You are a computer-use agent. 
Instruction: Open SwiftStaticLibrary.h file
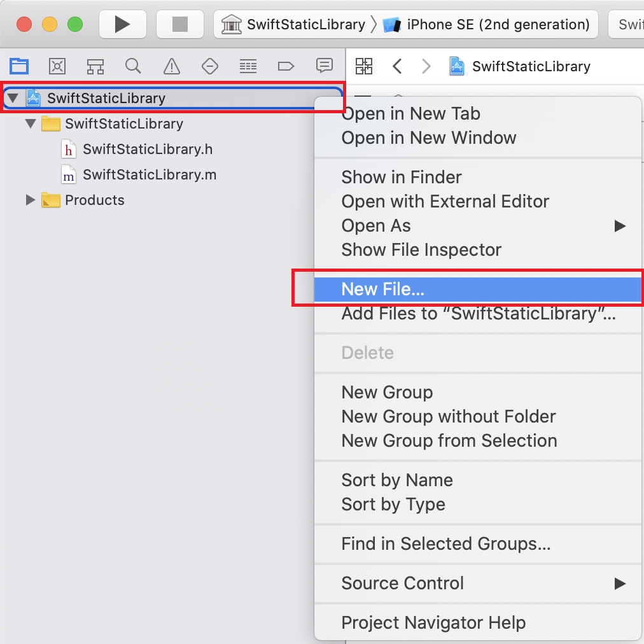137,149
